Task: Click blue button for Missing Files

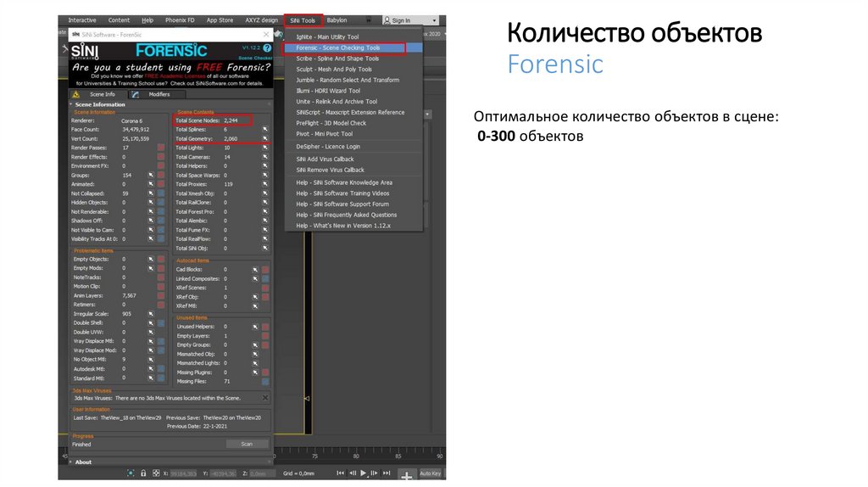Action: click(x=265, y=382)
